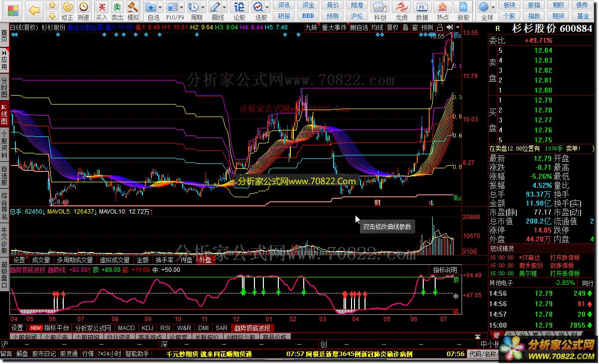Image resolution: width=599 pixels, height=364 pixels.
Task: Toggle the 叠 overlay option
Action: click(x=405, y=27)
